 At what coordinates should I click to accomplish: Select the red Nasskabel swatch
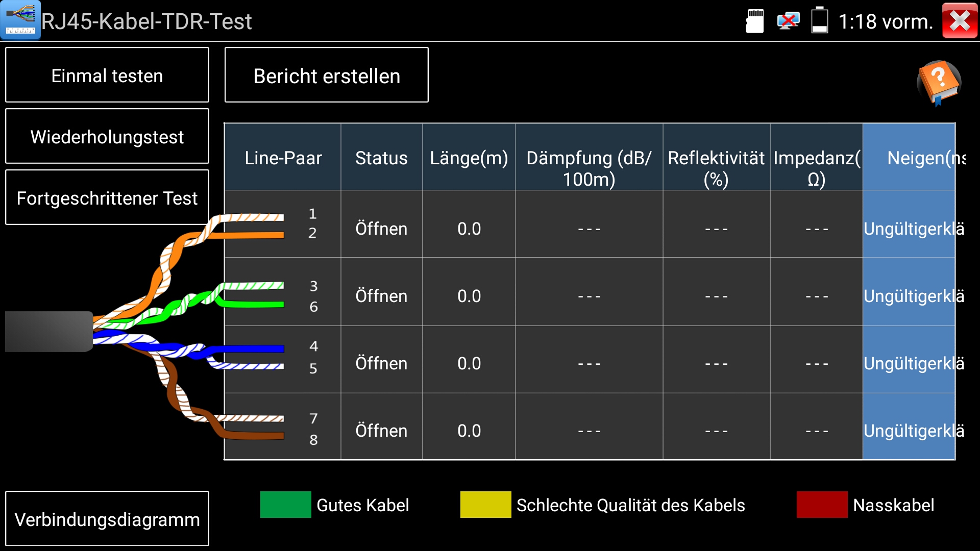tap(822, 505)
